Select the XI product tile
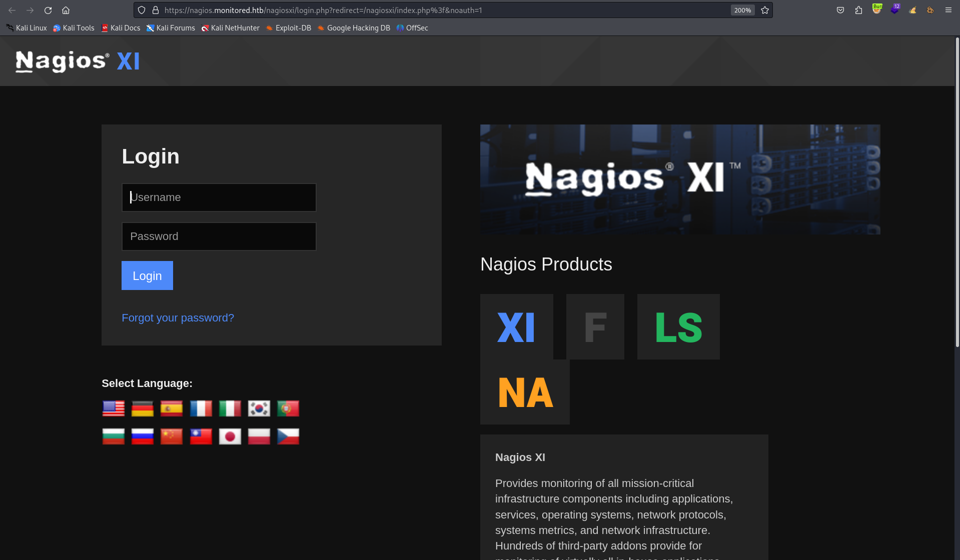Screen dimensions: 960x560 pyautogui.click(x=517, y=327)
